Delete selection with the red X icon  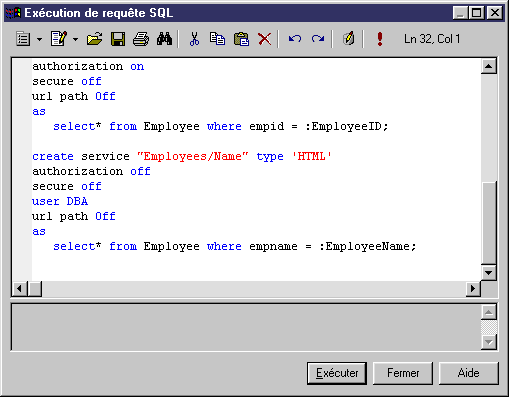coord(264,39)
